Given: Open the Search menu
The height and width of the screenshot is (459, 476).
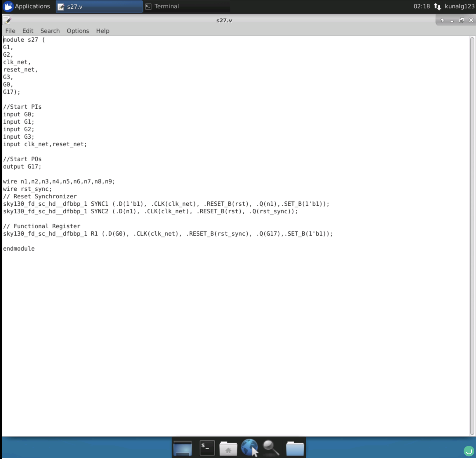Looking at the screenshot, I should click(x=50, y=31).
